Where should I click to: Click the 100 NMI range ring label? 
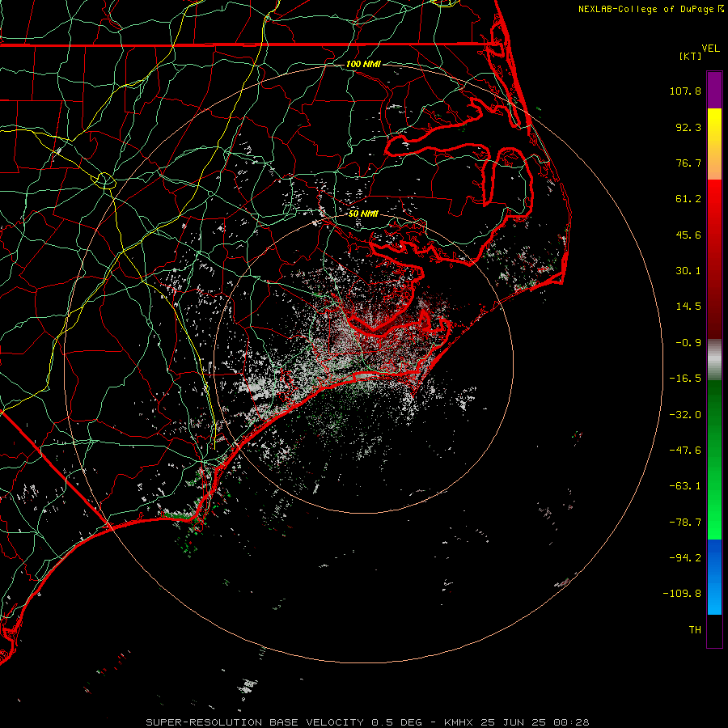pyautogui.click(x=363, y=64)
